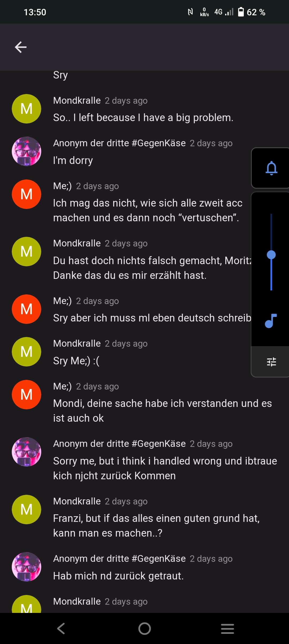Viewport: 289px width, 644px height.
Task: Tap message starting "Franzi, but if das alles"
Action: point(156,526)
